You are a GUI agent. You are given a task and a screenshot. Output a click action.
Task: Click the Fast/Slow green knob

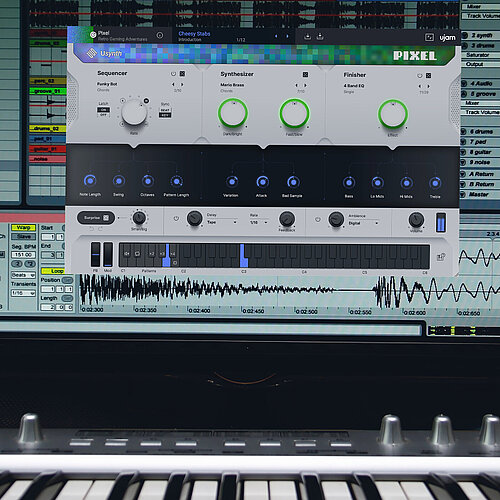[294, 113]
